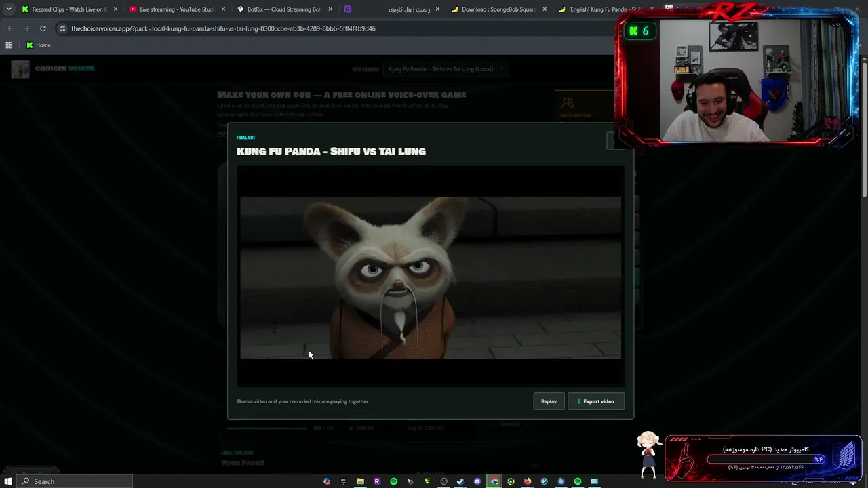This screenshot has height=488, width=868.
Task: Close the BotRix tab
Action: tap(330, 9)
